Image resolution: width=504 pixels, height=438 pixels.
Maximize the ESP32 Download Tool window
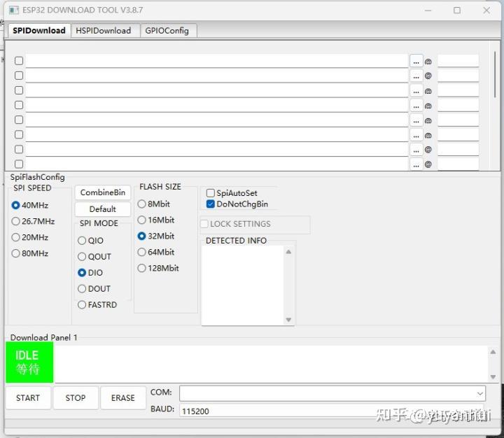click(457, 10)
